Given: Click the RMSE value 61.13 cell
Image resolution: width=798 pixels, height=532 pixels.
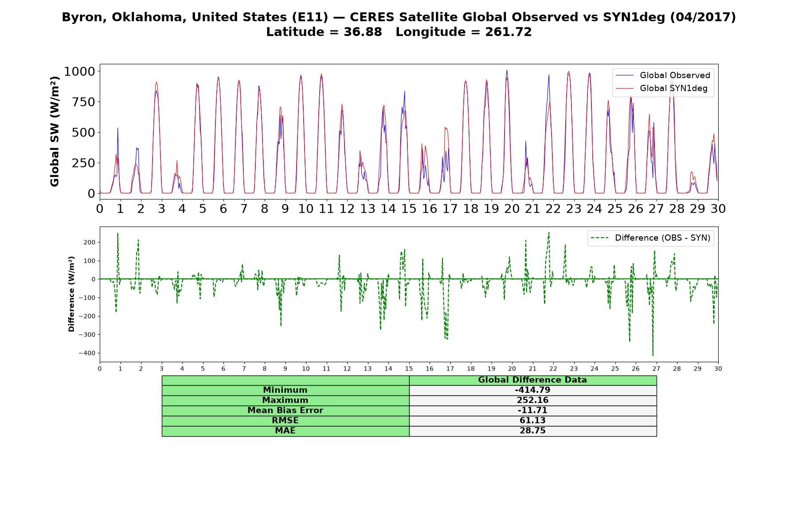Looking at the screenshot, I should [533, 421].
